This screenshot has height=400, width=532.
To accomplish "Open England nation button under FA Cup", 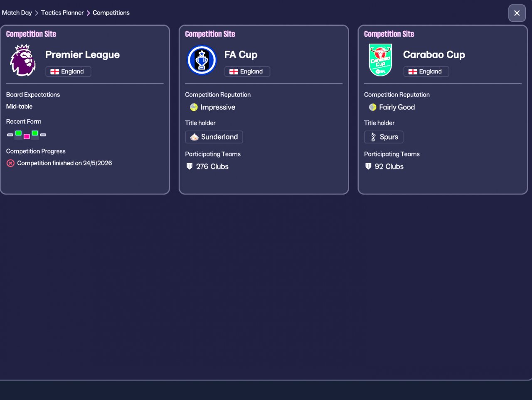I will pyautogui.click(x=247, y=71).
